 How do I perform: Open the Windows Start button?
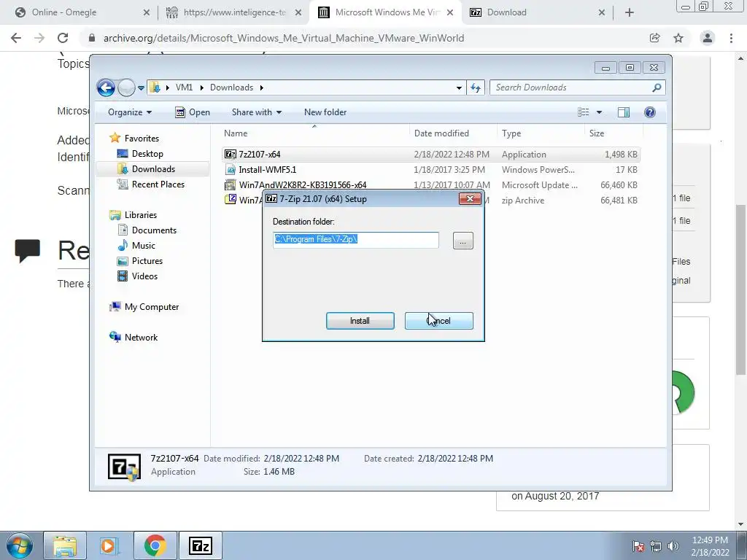pyautogui.click(x=19, y=546)
